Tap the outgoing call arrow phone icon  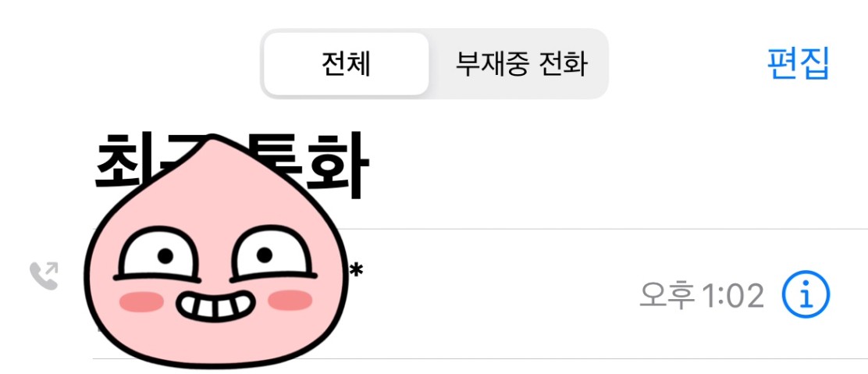coord(44,276)
